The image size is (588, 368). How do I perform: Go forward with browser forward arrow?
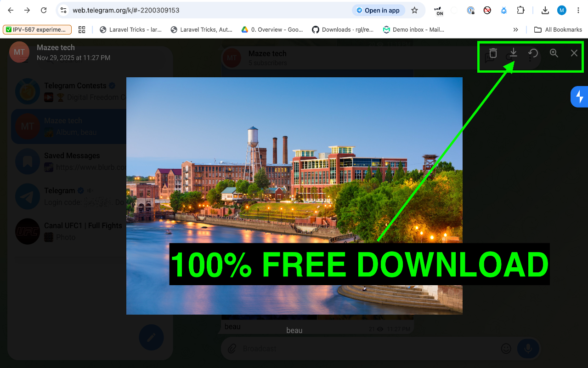click(x=27, y=10)
